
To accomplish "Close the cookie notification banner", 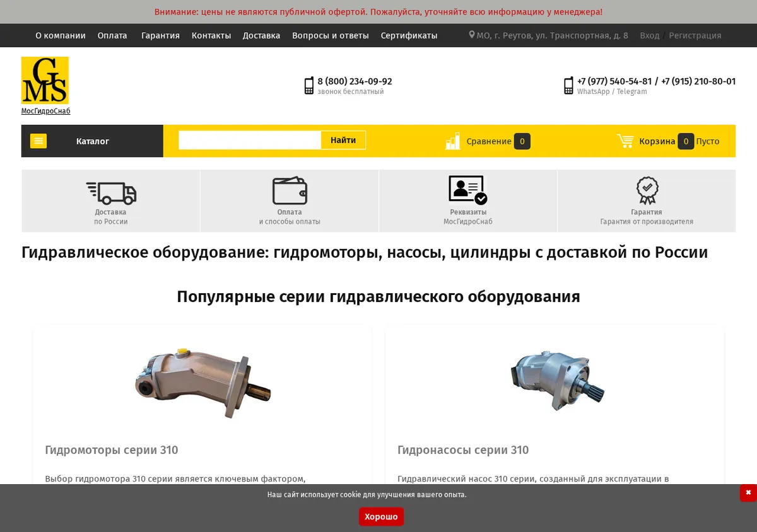I will (748, 493).
